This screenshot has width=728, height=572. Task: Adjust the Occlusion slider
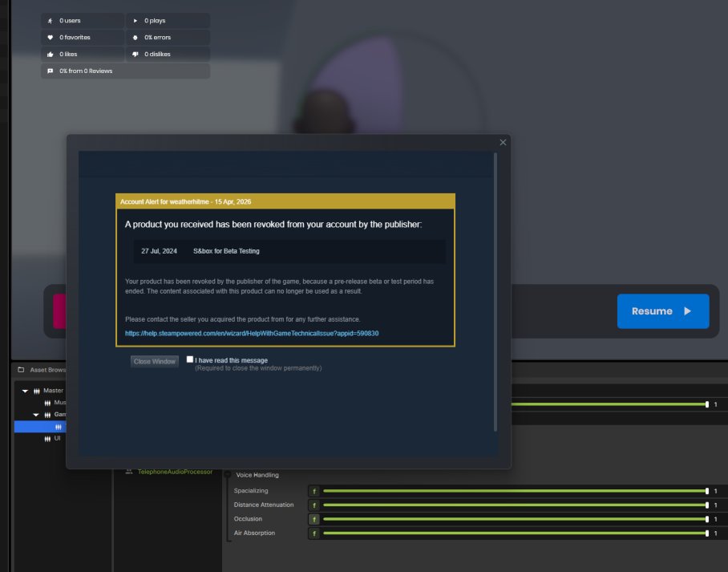pyautogui.click(x=516, y=519)
